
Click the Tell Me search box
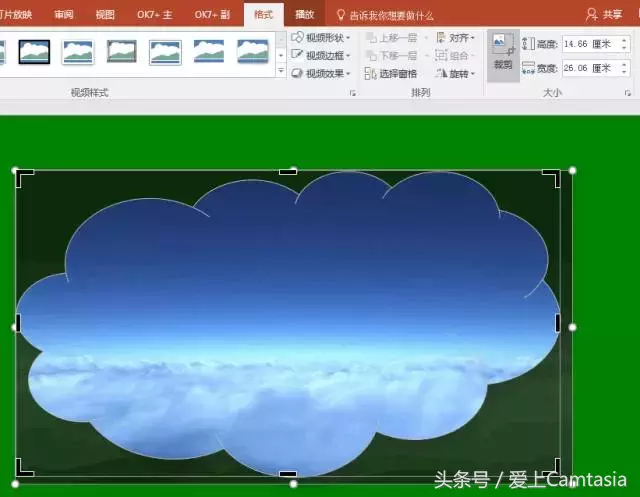click(x=384, y=16)
